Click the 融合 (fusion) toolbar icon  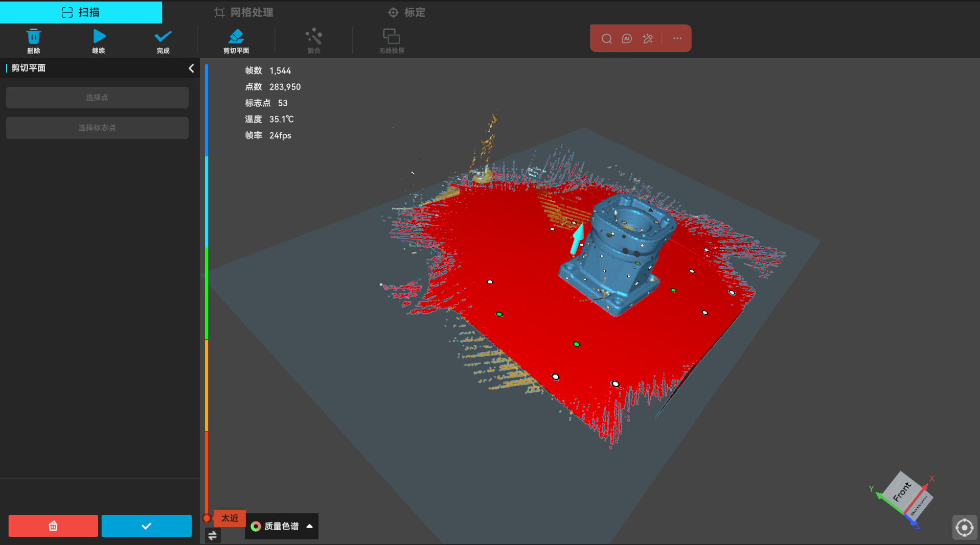pos(313,40)
